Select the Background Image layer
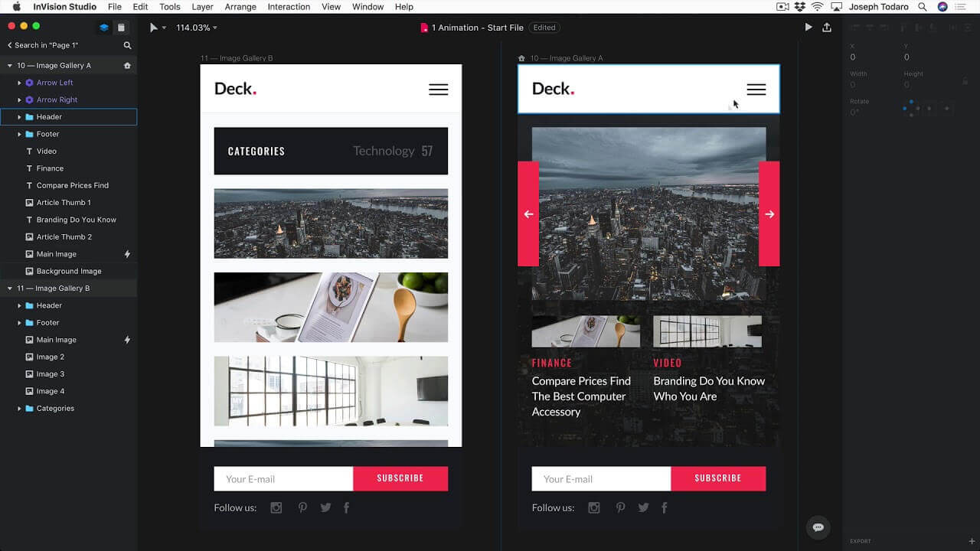Image resolution: width=980 pixels, height=551 pixels. [x=69, y=271]
